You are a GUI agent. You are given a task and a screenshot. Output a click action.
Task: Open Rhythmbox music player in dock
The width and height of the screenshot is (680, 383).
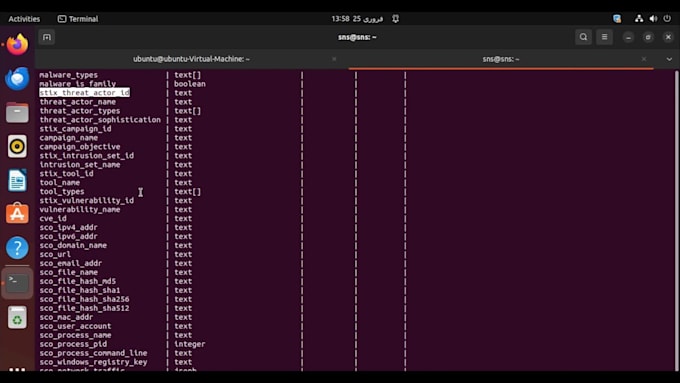[17, 147]
